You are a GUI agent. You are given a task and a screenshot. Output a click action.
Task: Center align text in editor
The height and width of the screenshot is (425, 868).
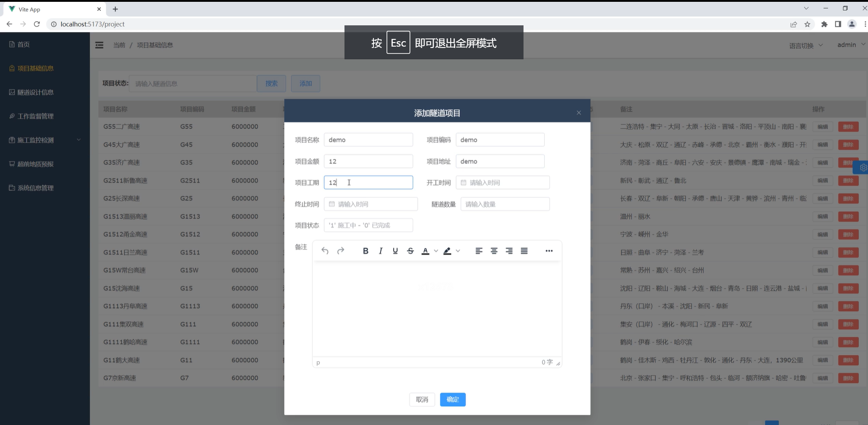[x=494, y=251]
